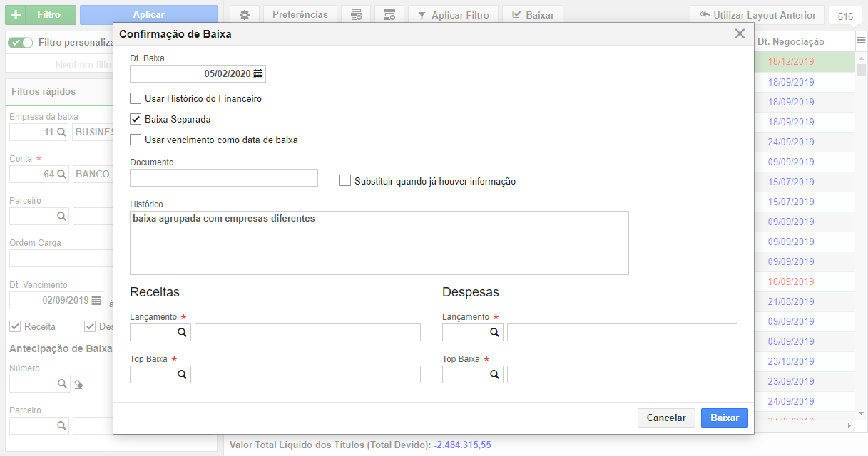The image size is (868, 456).
Task: Click the green Filtro button
Action: coord(41,14)
